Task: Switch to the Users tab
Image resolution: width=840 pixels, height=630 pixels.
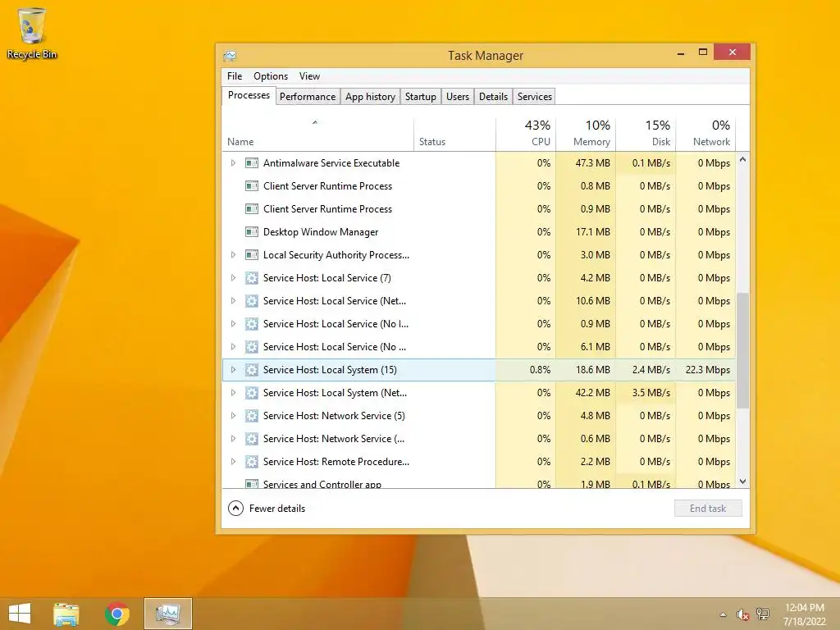Action: pos(458,97)
